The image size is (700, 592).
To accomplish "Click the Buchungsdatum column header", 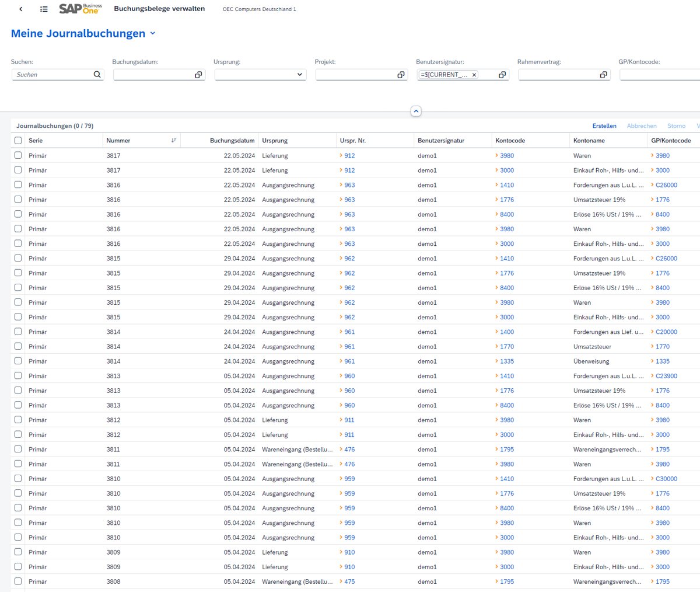I will 232,141.
